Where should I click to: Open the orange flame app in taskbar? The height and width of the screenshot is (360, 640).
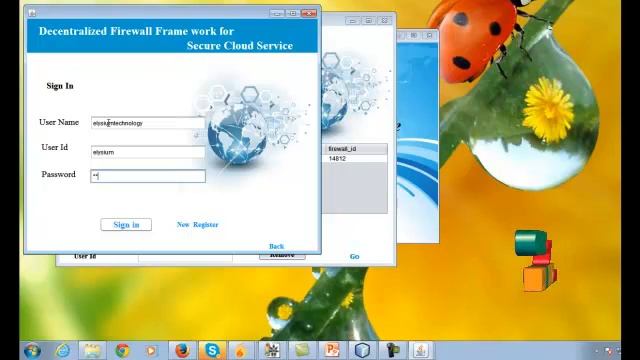(241, 351)
